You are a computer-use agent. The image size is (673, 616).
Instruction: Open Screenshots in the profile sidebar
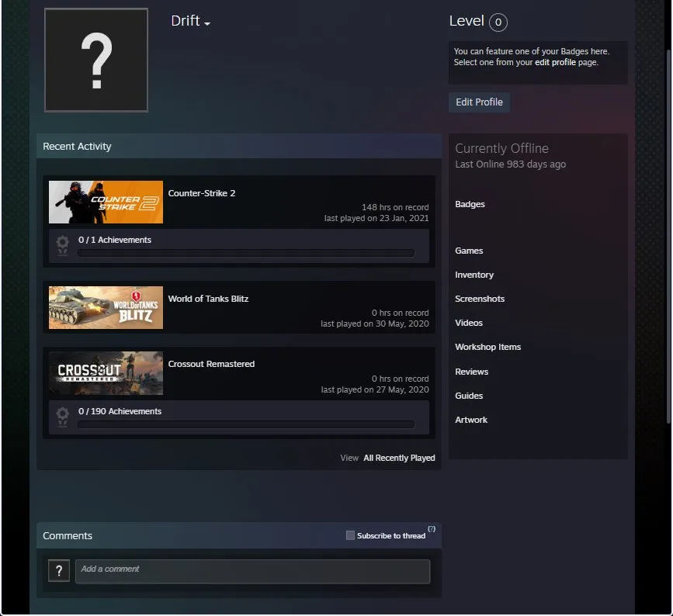(x=480, y=299)
